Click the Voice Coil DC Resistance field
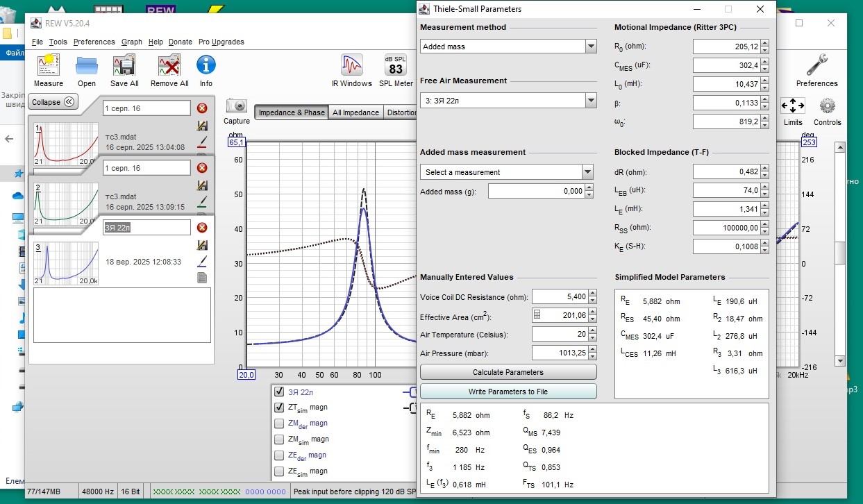Viewport: 863px width, 504px height. [x=559, y=297]
